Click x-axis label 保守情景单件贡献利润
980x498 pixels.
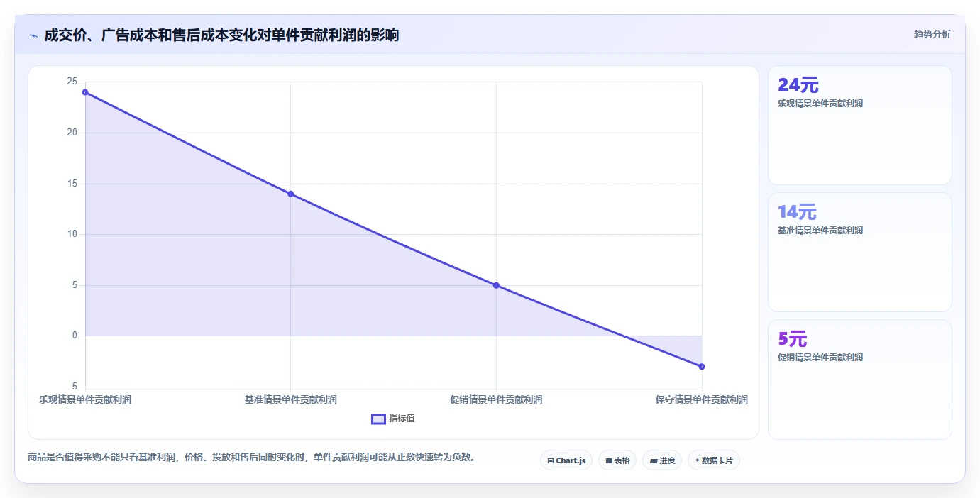tap(702, 400)
